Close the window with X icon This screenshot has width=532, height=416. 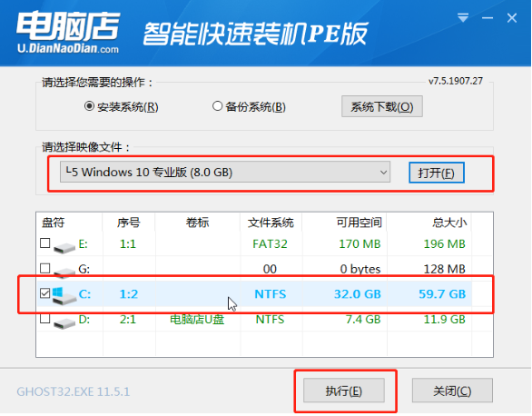tap(512, 17)
